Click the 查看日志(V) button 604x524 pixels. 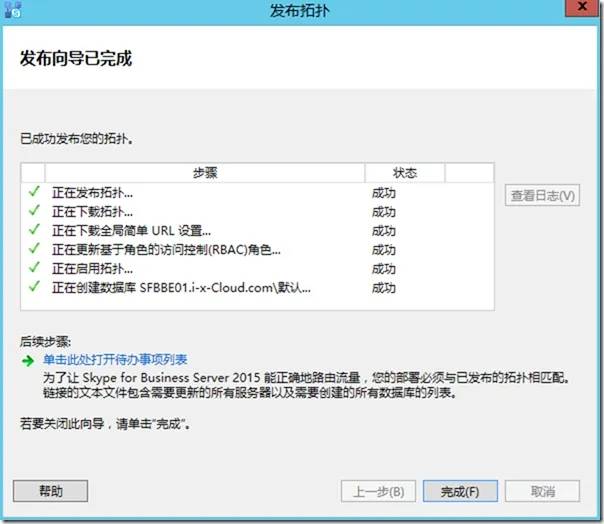(542, 195)
